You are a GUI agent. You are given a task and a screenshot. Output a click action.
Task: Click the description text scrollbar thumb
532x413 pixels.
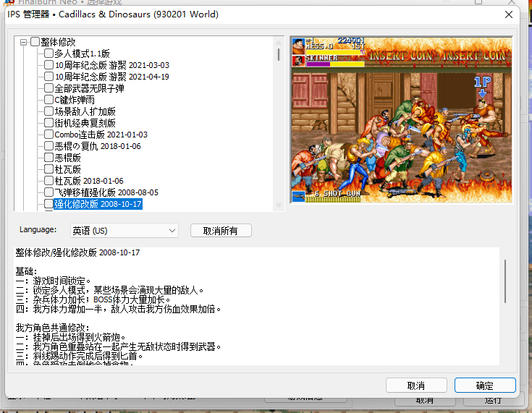[x=505, y=281]
